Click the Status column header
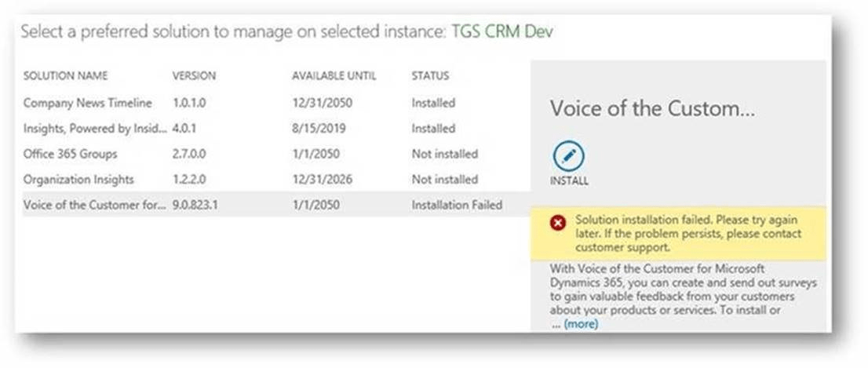868x368 pixels. tap(430, 76)
